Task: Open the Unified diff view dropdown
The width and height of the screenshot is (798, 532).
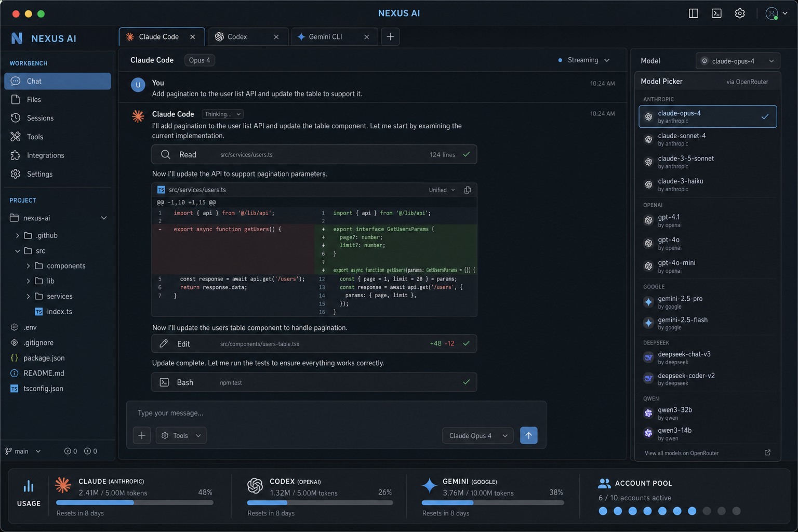Action: point(442,190)
